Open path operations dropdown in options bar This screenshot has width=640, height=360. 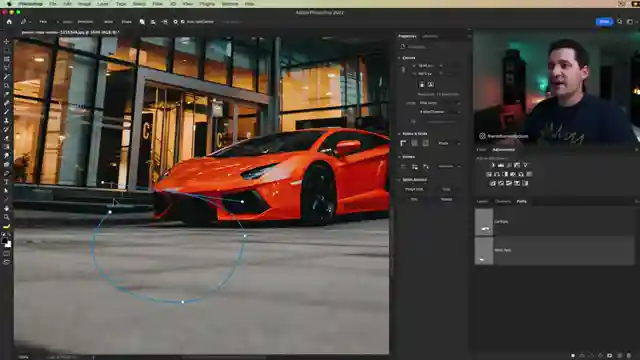pos(142,22)
